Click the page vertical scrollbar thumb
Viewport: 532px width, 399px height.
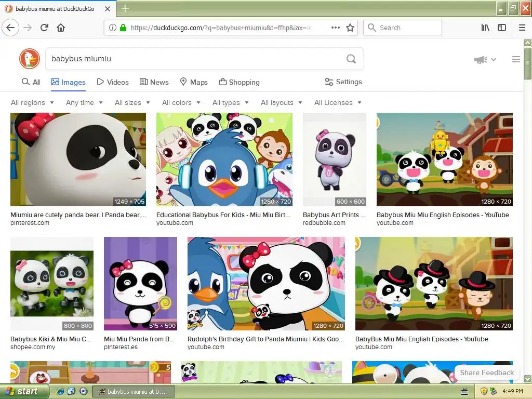[x=528, y=63]
